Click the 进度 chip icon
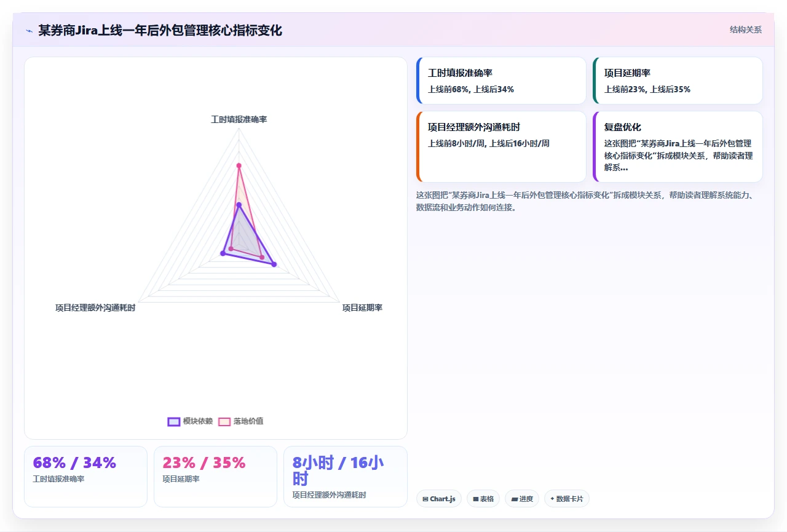 [515, 499]
